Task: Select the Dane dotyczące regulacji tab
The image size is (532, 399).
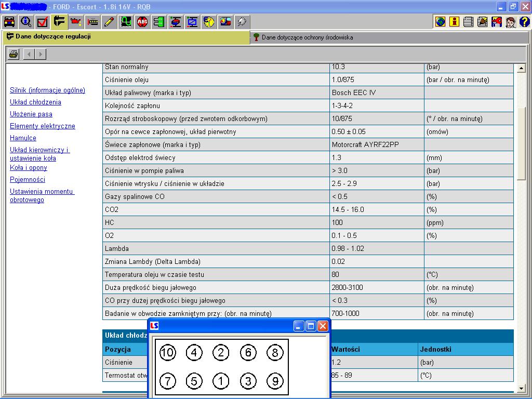Action: point(53,37)
